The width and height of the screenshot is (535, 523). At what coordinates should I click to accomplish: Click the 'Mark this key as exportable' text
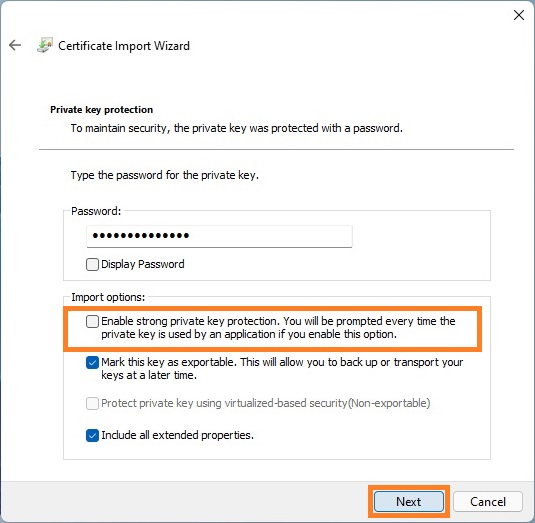point(169,362)
